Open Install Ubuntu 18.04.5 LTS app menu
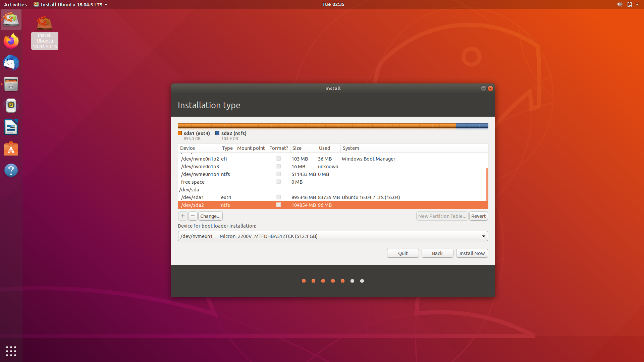 tap(71, 4)
